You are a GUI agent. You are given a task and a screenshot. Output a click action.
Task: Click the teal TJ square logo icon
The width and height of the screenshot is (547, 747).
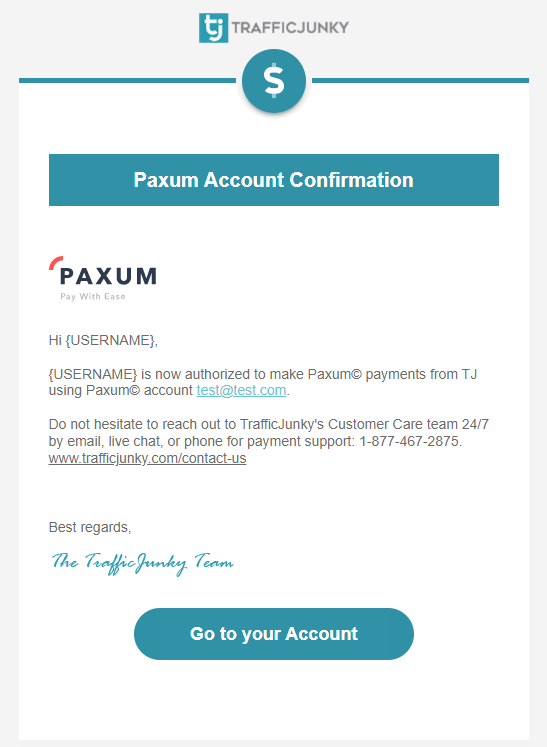pyautogui.click(x=213, y=28)
